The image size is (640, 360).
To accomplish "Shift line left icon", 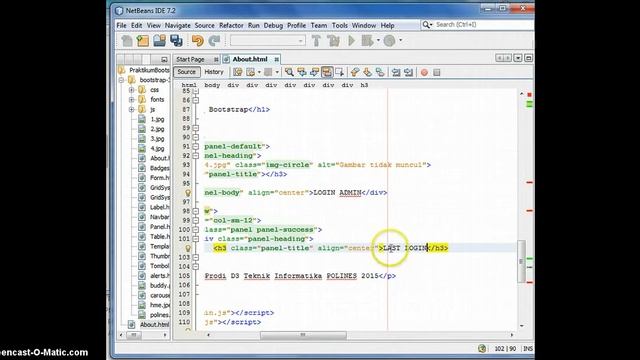I will pos(396,72).
